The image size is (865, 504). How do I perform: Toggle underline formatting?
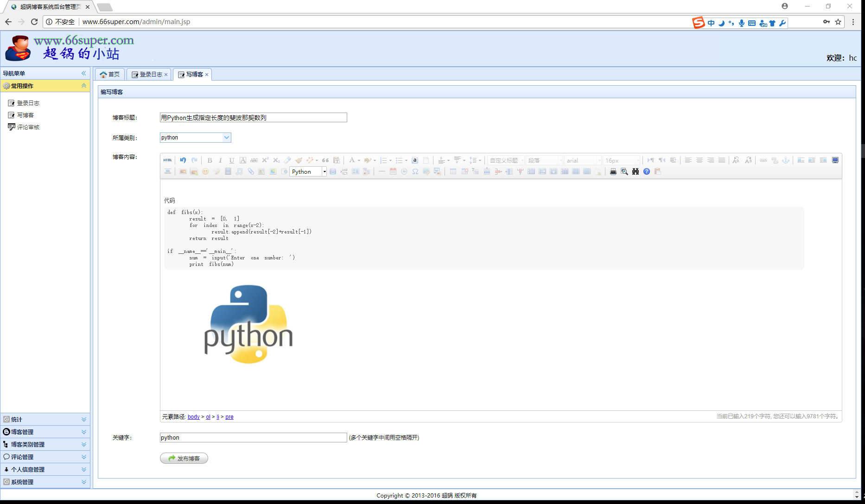coord(231,160)
